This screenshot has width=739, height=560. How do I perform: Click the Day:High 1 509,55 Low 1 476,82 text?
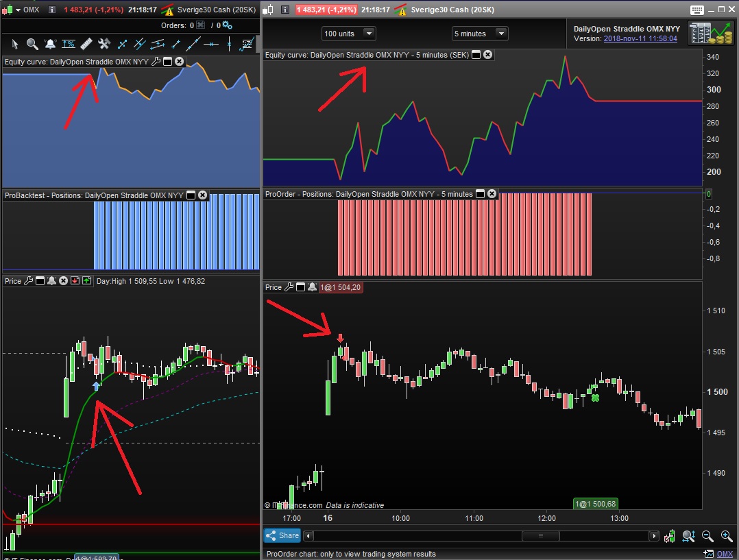click(151, 281)
